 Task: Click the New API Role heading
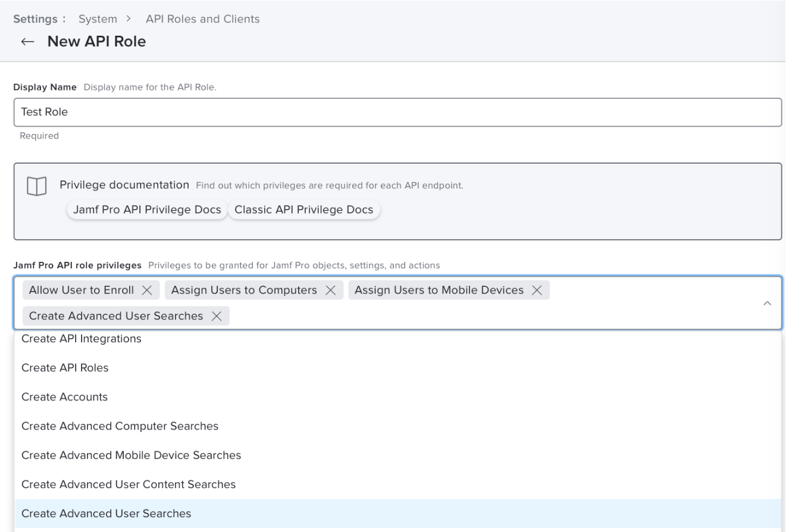(96, 42)
